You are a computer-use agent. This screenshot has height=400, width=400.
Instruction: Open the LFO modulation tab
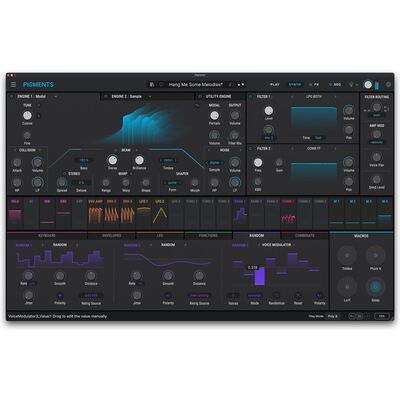point(160,236)
